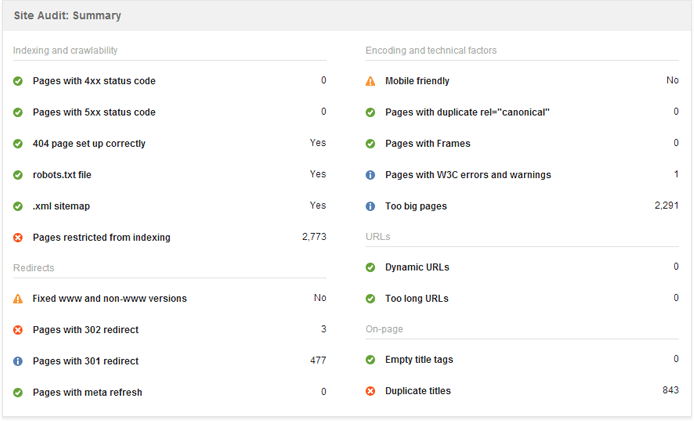
Task: Click the green check icon beside Dynamic URLs
Action: click(370, 267)
